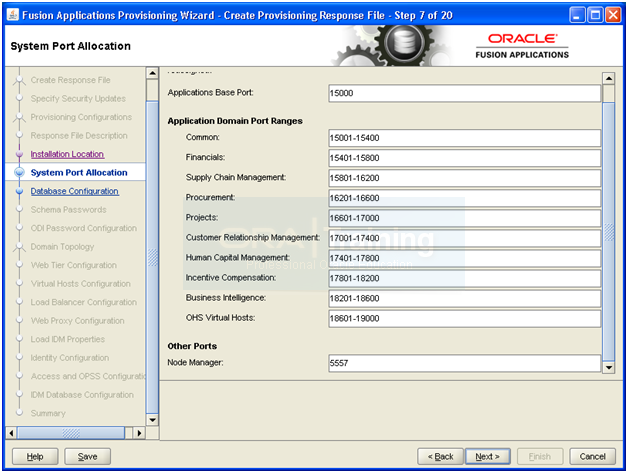Click the Load IDM Properties step
Viewport: 628px width, 473px height.
click(68, 339)
